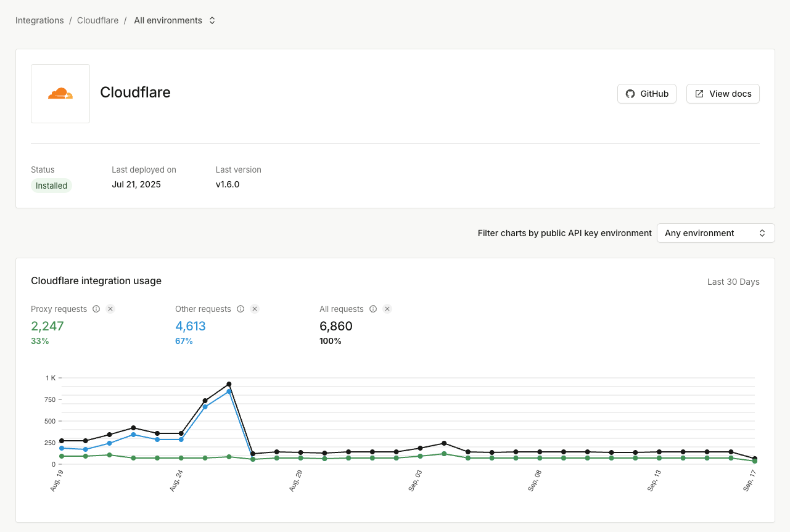The height and width of the screenshot is (532, 790).
Task: Remove the Other requests metric
Action: coord(254,309)
